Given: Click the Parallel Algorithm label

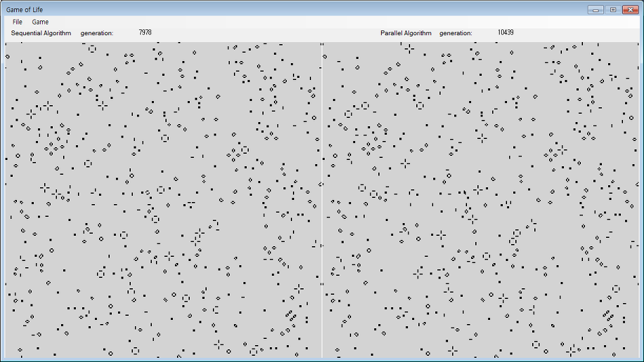Looking at the screenshot, I should click(406, 33).
